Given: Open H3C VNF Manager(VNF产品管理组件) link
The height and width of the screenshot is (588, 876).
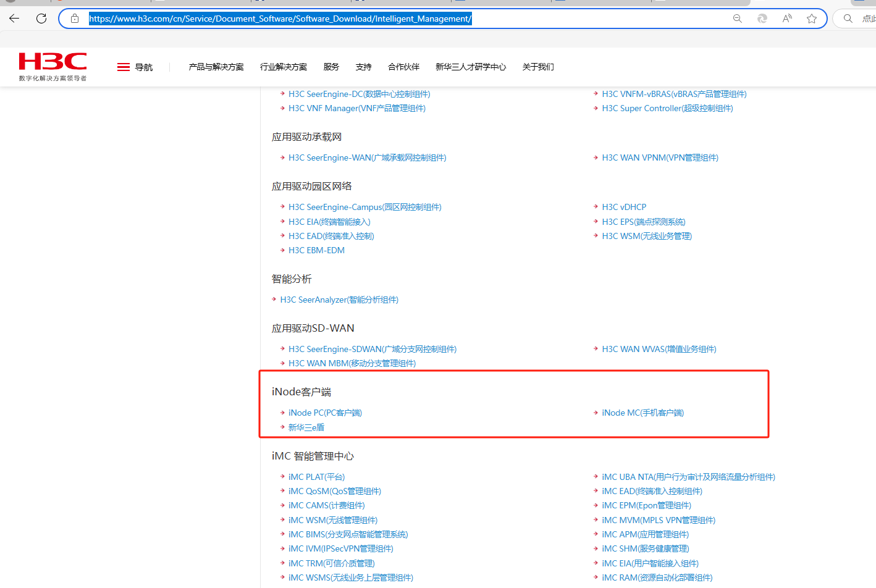Looking at the screenshot, I should click(x=357, y=108).
